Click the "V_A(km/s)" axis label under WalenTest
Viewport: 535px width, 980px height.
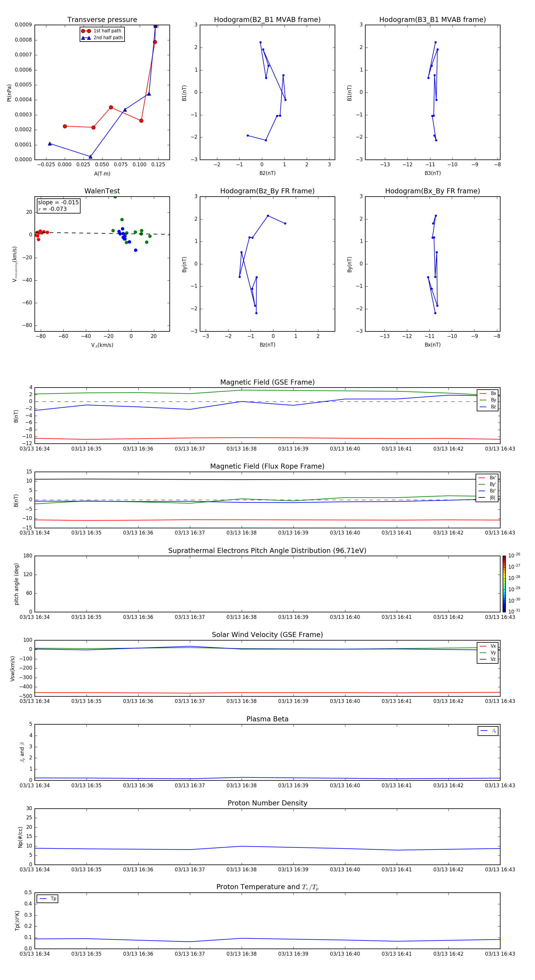pos(102,345)
